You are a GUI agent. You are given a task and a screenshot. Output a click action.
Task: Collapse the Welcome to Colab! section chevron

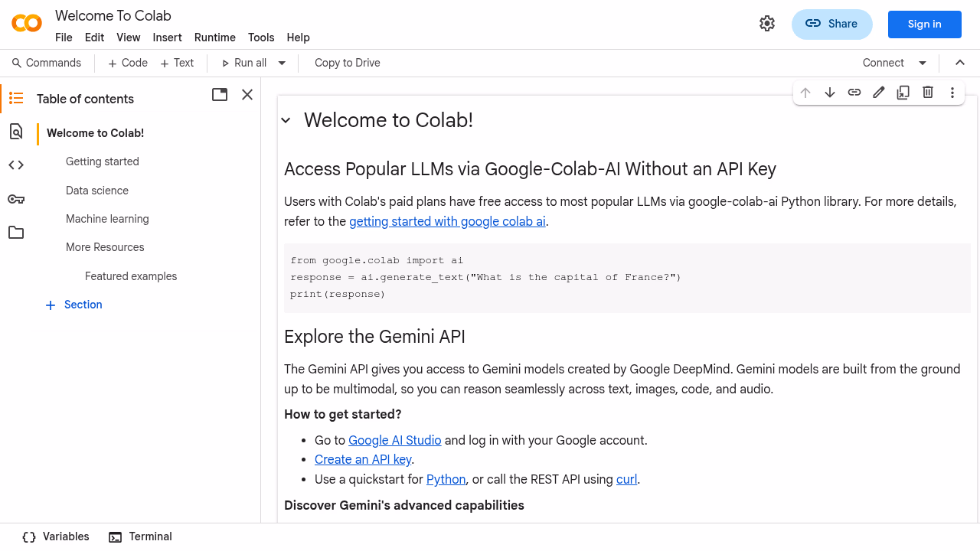click(286, 120)
